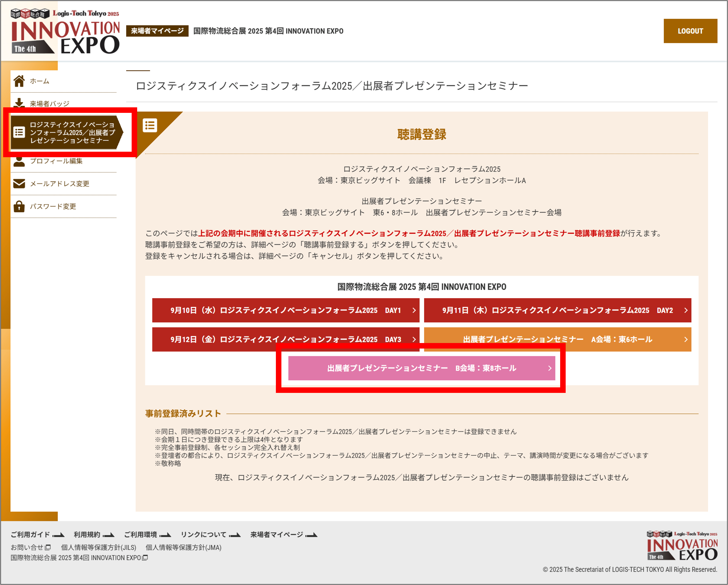Click chevron arrow on B会場 button

coord(550,368)
